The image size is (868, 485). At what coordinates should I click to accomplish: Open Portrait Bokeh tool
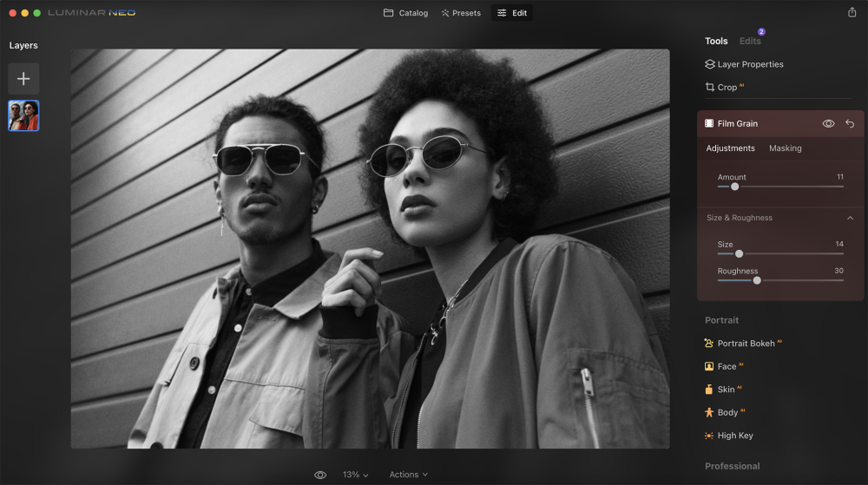click(743, 344)
